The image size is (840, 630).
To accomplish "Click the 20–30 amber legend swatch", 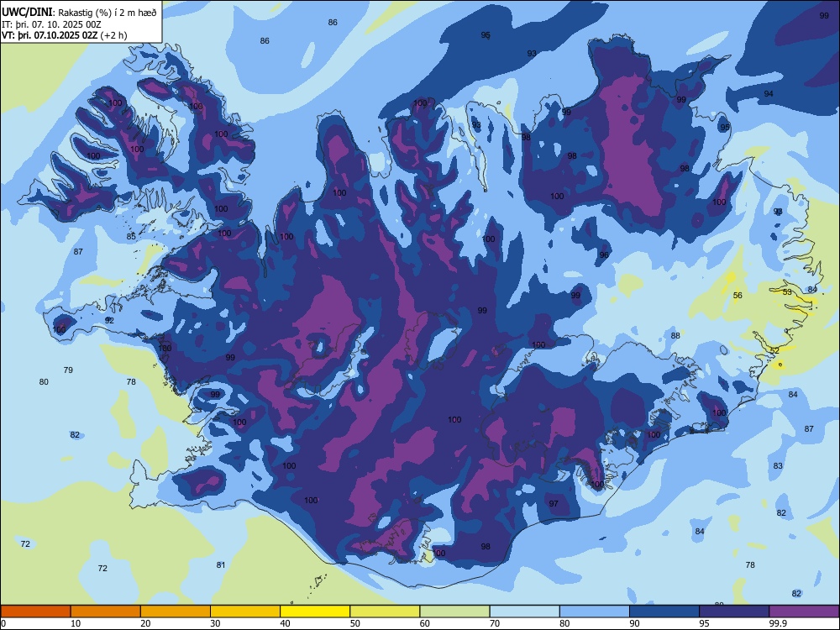I will [x=176, y=612].
